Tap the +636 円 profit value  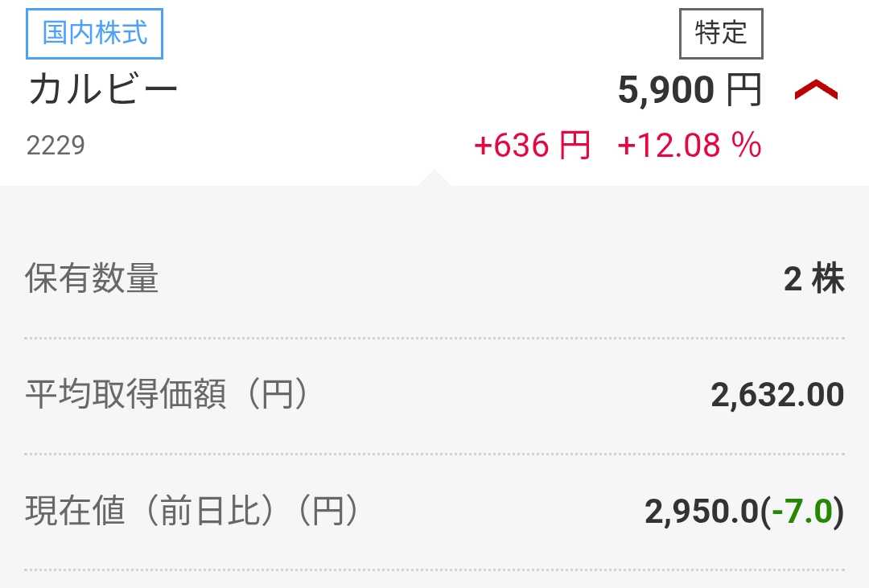click(x=512, y=146)
